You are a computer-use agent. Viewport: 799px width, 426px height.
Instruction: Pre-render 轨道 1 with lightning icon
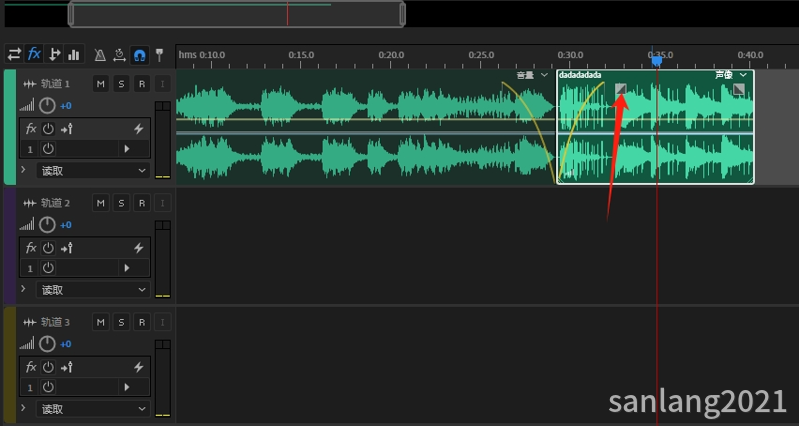[x=139, y=129]
